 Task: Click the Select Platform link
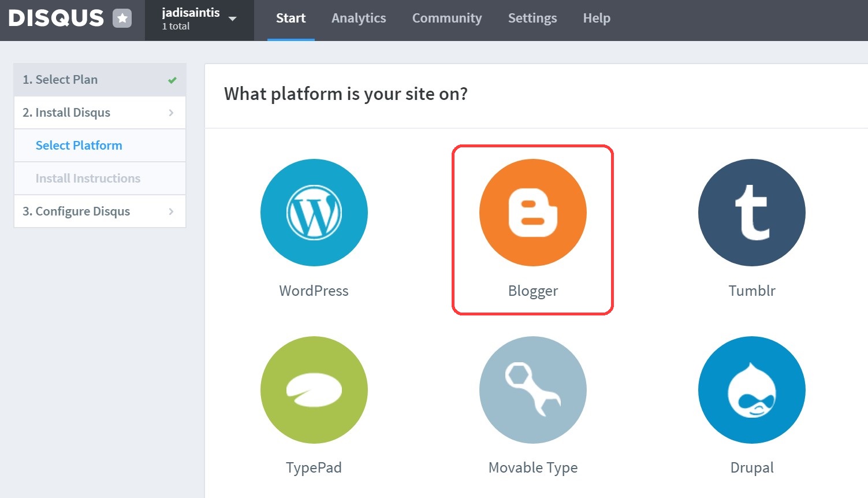point(79,145)
